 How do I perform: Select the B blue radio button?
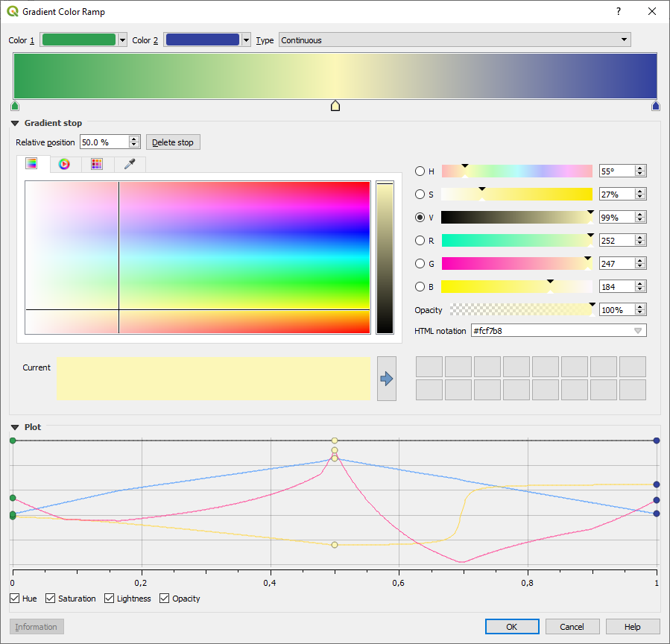pos(420,287)
